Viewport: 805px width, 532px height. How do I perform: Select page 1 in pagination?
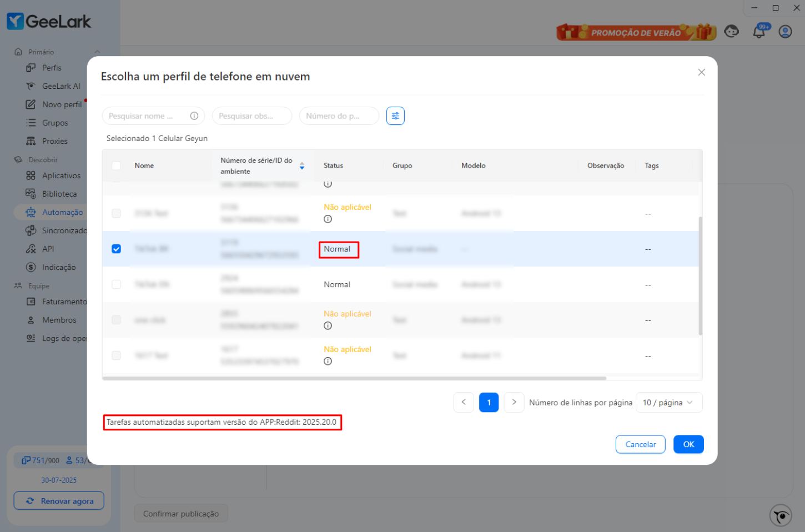[x=489, y=403]
